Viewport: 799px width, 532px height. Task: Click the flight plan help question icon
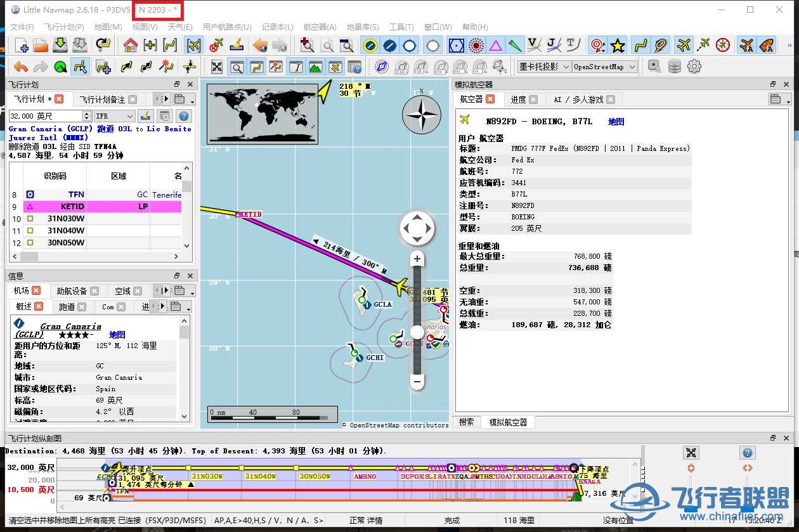pyautogui.click(x=184, y=116)
